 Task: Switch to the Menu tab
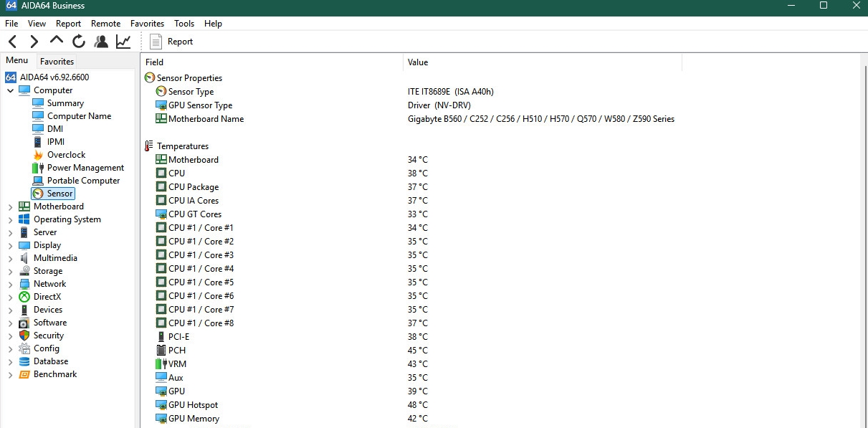click(x=17, y=61)
